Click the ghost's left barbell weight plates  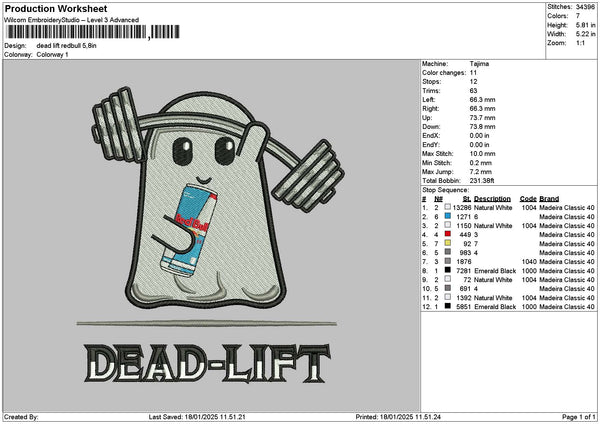(x=117, y=124)
